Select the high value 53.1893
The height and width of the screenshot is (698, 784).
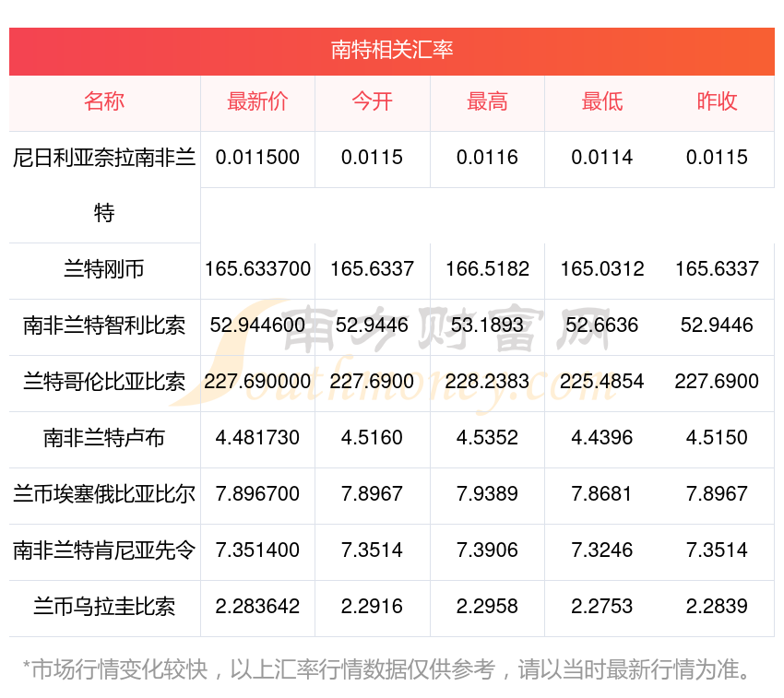(x=487, y=325)
